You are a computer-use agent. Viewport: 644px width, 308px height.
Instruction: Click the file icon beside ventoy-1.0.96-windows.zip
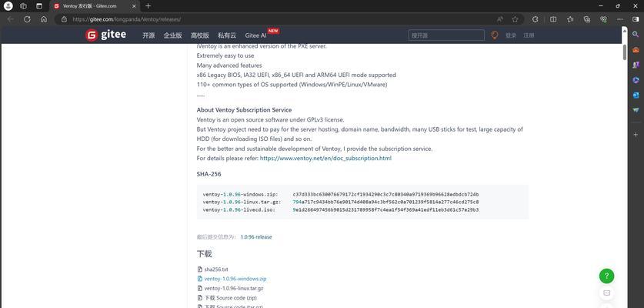tap(200, 279)
